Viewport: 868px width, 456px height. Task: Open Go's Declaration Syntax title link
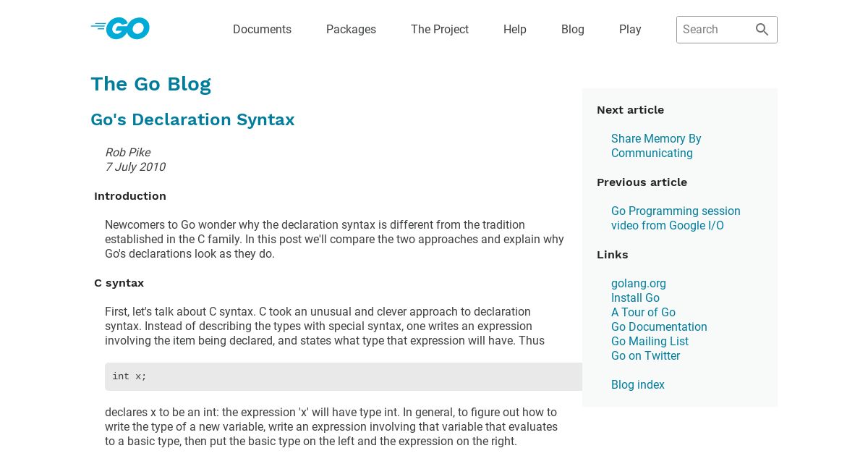[x=192, y=119]
